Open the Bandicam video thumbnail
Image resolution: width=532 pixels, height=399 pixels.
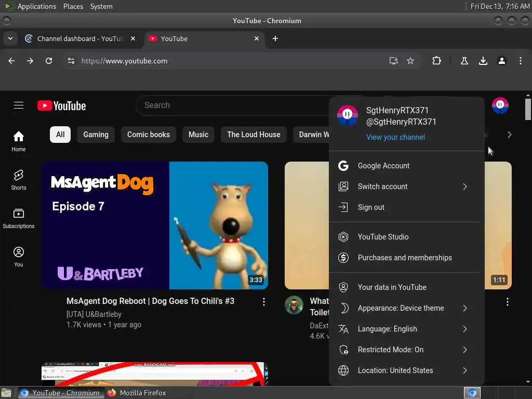click(x=155, y=374)
